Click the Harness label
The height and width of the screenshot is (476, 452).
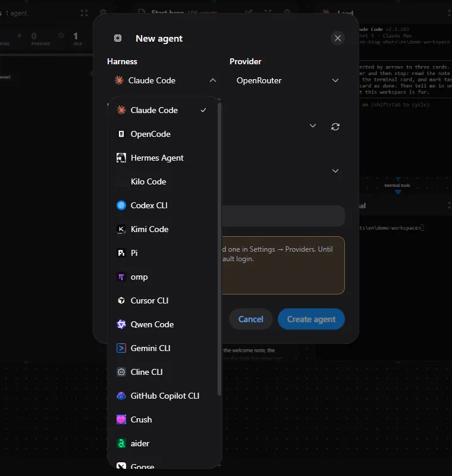122,62
